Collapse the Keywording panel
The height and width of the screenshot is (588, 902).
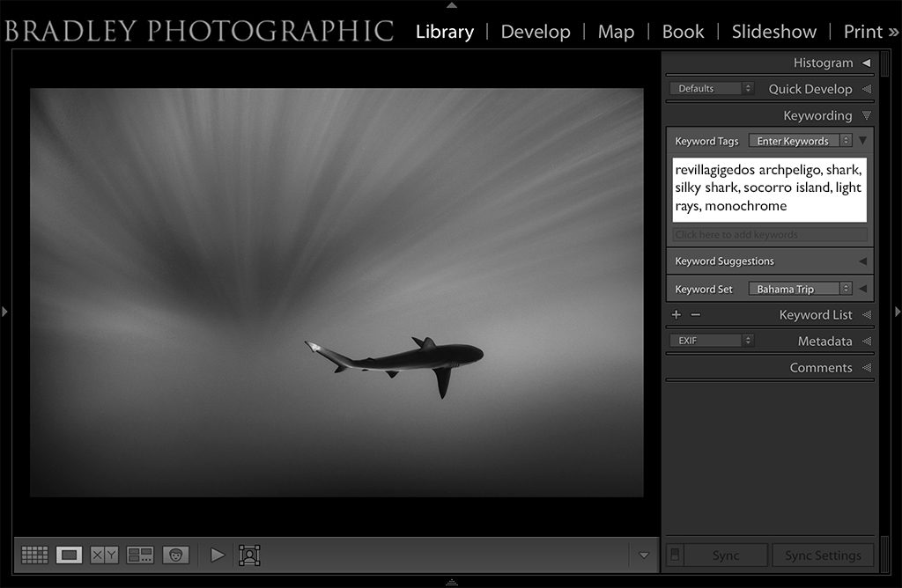[867, 115]
